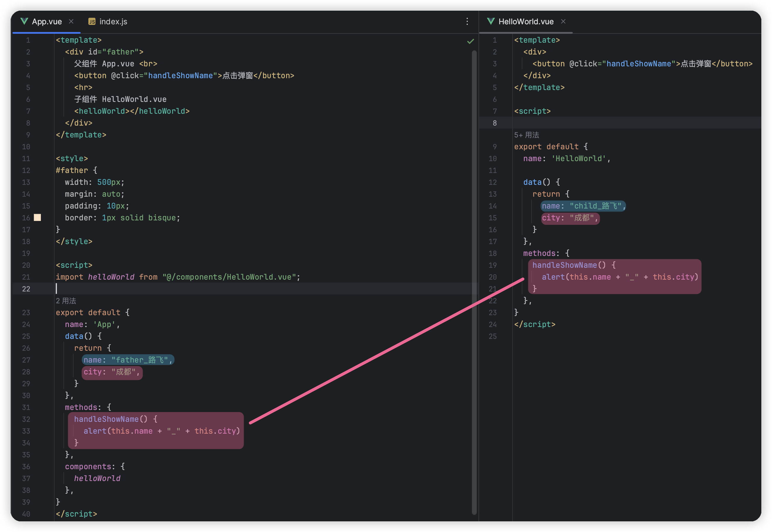Click the Vue icon on App.vue tab
Screen dimensions: 772x532
pos(24,21)
